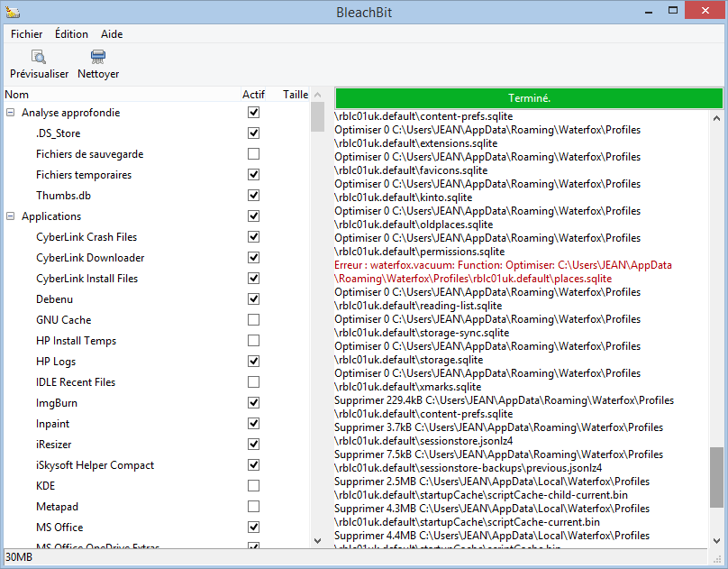The width and height of the screenshot is (728, 569).
Task: Uncheck the iResizer checkbox
Action: pos(253,445)
